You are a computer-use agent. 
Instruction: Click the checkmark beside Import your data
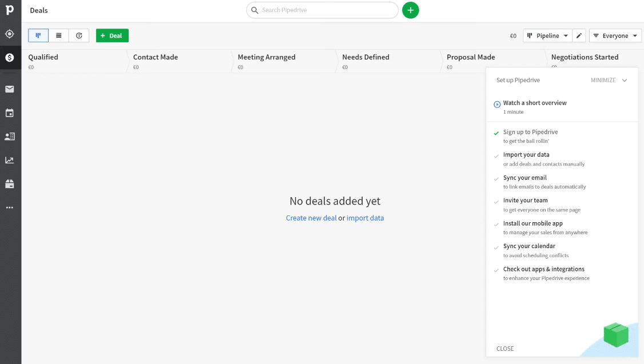click(x=496, y=156)
